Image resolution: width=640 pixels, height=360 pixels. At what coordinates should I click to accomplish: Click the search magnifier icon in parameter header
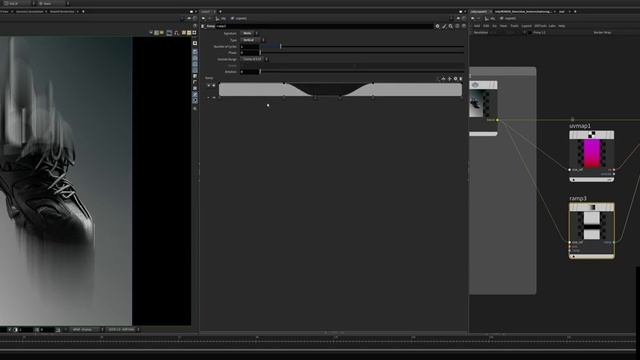click(x=451, y=26)
